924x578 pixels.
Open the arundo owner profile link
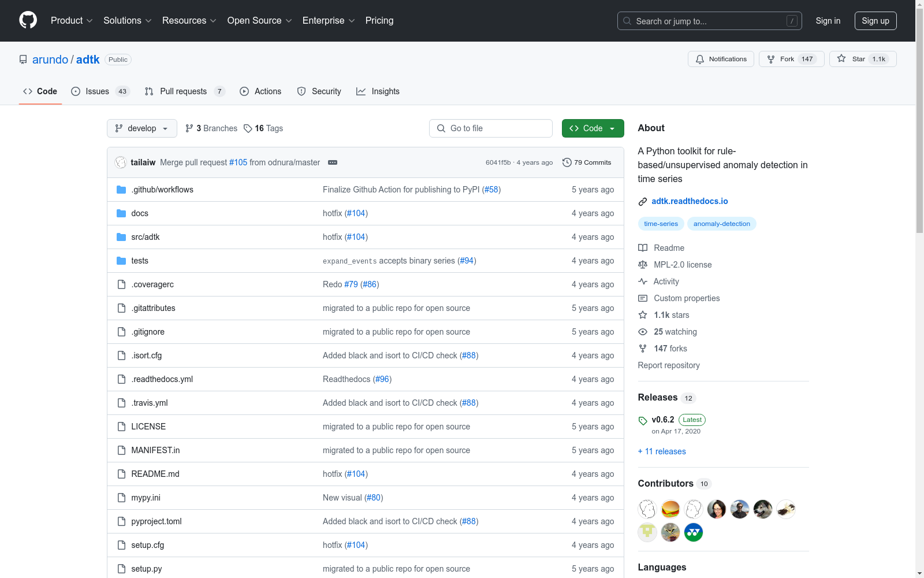tap(50, 60)
